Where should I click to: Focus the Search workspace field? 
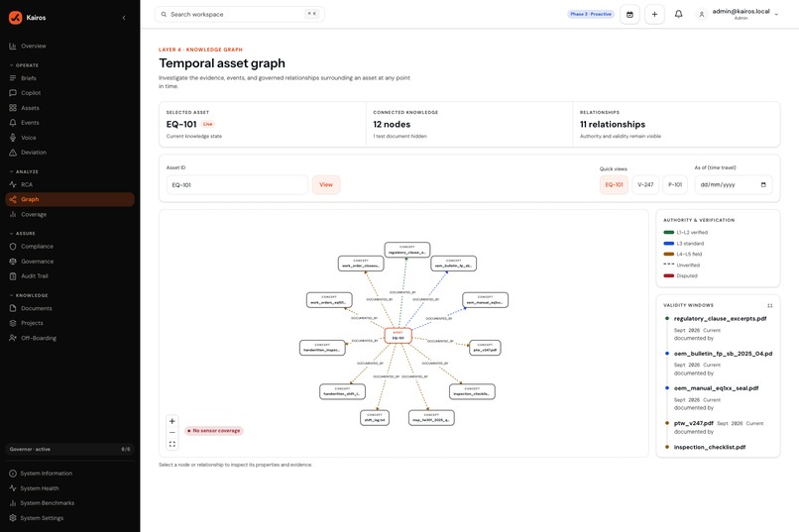(240, 14)
